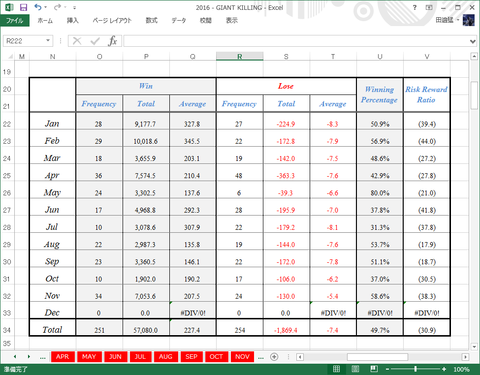Select the APR sheet tab
Screen dimensions: 480x375
point(62,357)
